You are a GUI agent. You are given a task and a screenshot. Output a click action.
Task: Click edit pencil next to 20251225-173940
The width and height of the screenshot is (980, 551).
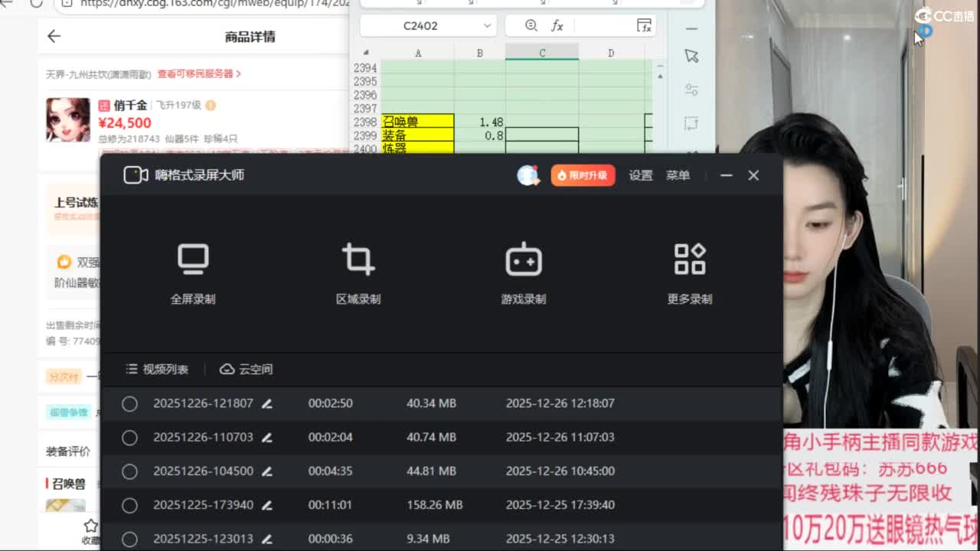(x=266, y=505)
